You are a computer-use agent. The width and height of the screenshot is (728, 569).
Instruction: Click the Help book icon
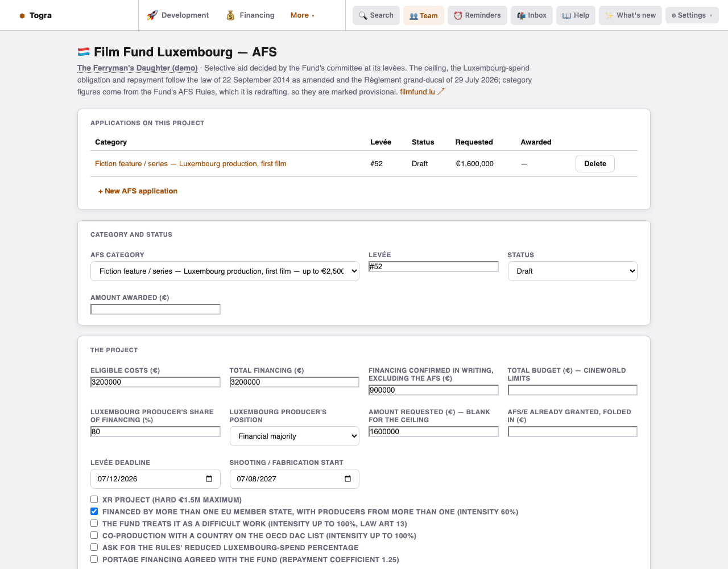[x=566, y=15]
